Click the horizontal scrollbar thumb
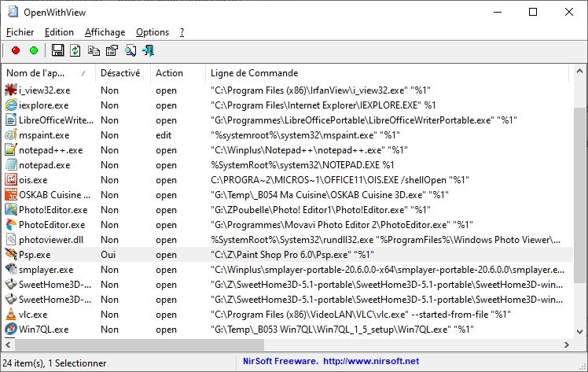The height and width of the screenshot is (372, 588). point(139,344)
